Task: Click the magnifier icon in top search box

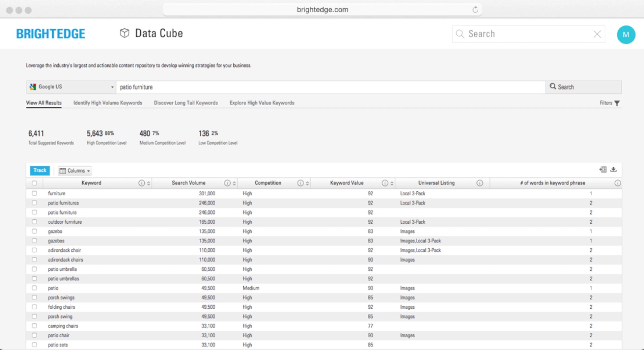Action: (x=460, y=34)
